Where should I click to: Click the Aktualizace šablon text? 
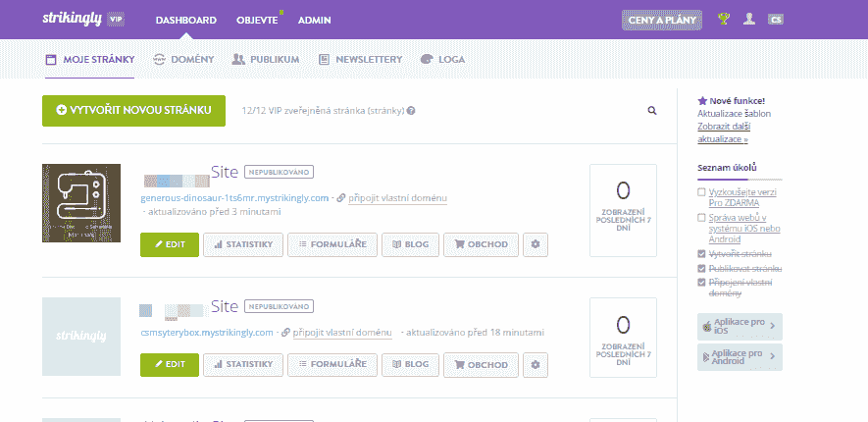click(734, 114)
